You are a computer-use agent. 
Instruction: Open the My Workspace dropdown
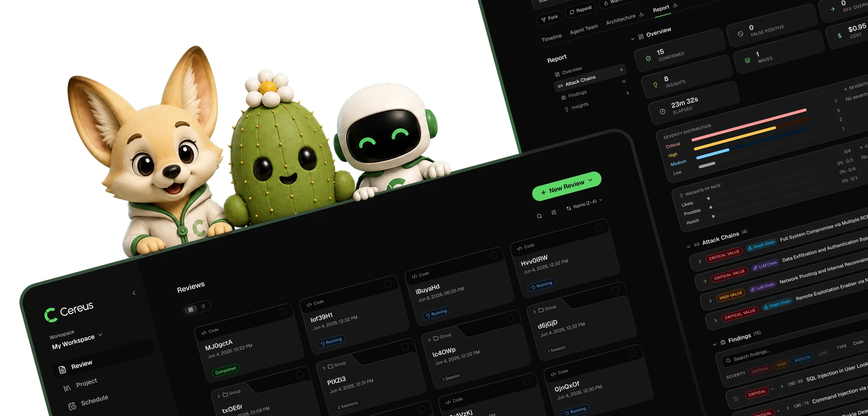tap(77, 341)
